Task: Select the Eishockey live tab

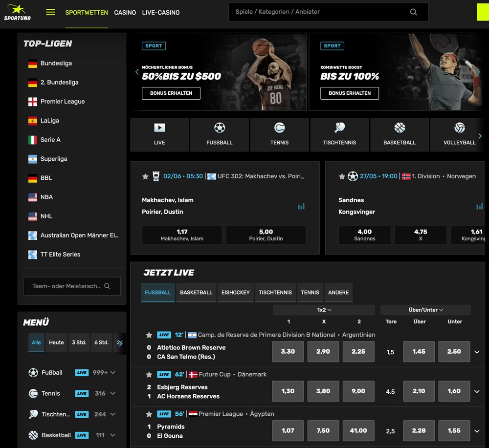Action: tap(236, 293)
